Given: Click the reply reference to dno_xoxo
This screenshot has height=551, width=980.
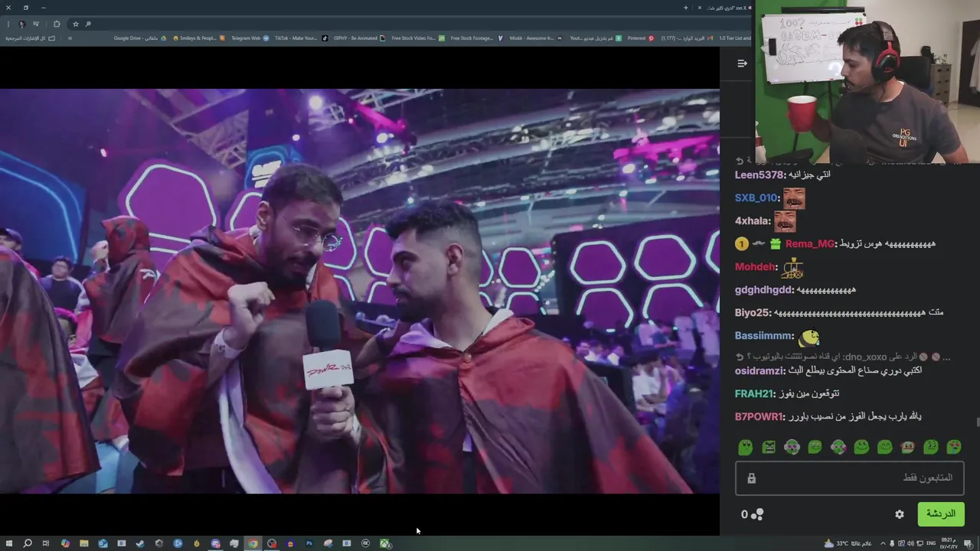Looking at the screenshot, I should point(842,357).
